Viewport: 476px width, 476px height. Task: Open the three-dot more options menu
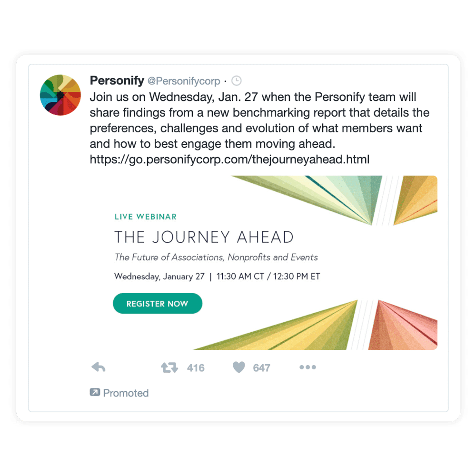pos(307,367)
